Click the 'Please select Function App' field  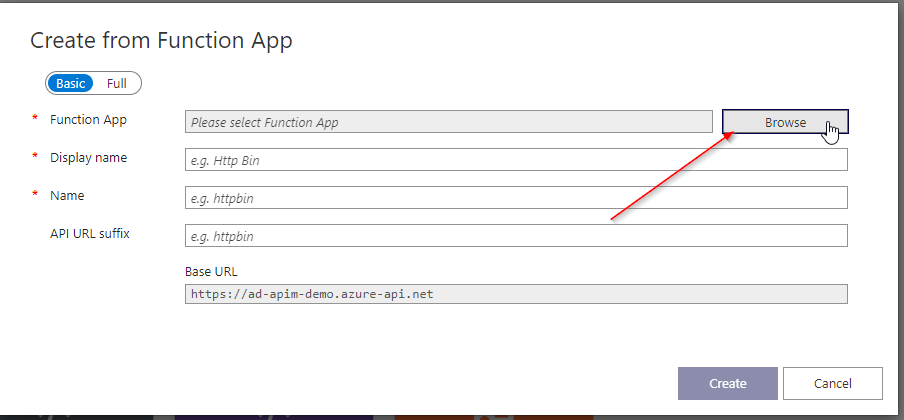[x=449, y=123]
